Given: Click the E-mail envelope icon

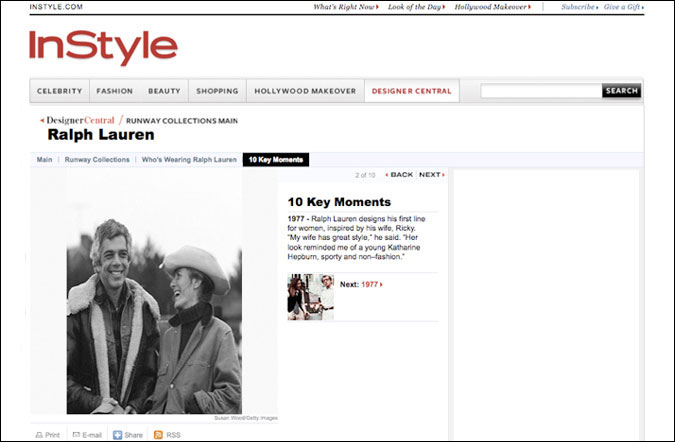Looking at the screenshot, I should [x=75, y=435].
